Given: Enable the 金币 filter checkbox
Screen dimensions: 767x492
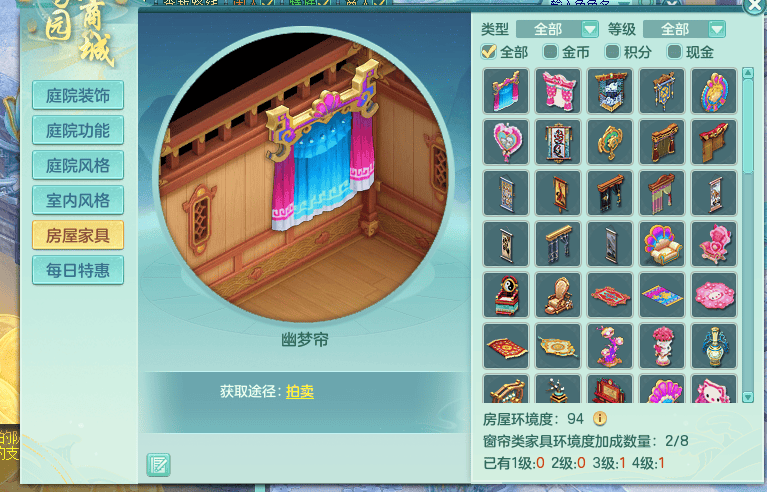Looking at the screenshot, I should (x=550, y=52).
